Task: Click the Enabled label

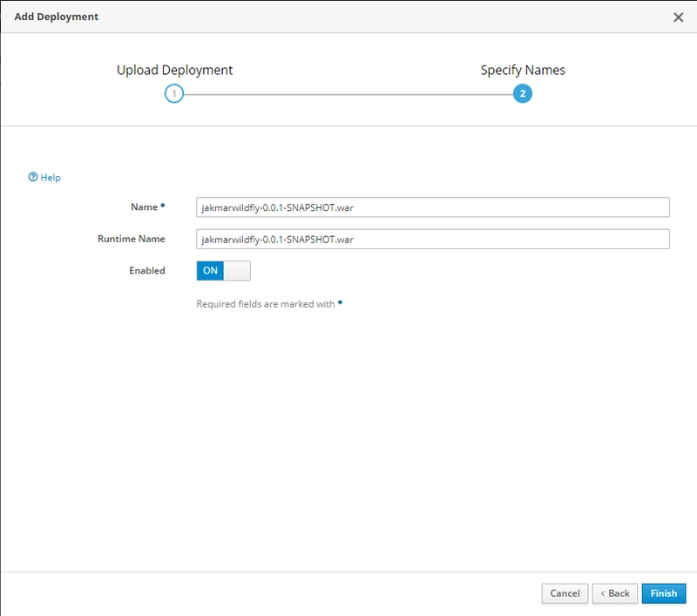Action: (147, 271)
